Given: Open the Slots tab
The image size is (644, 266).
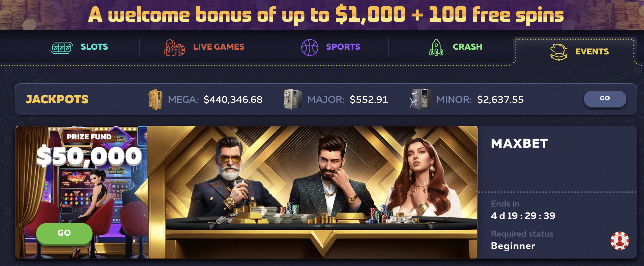Looking at the screenshot, I should (94, 47).
